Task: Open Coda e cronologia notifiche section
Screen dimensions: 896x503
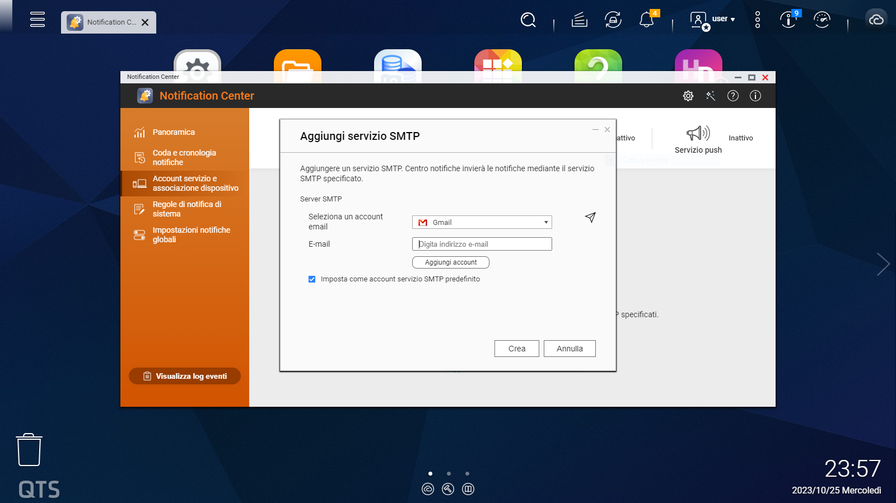Action: click(x=183, y=158)
